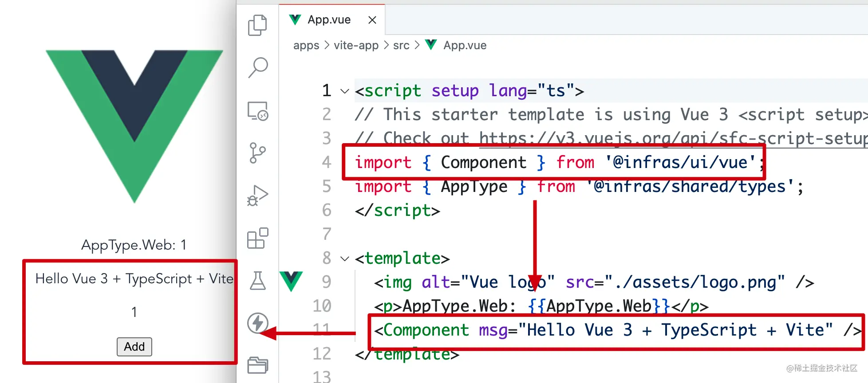Collapse the template block on line 8

point(345,259)
